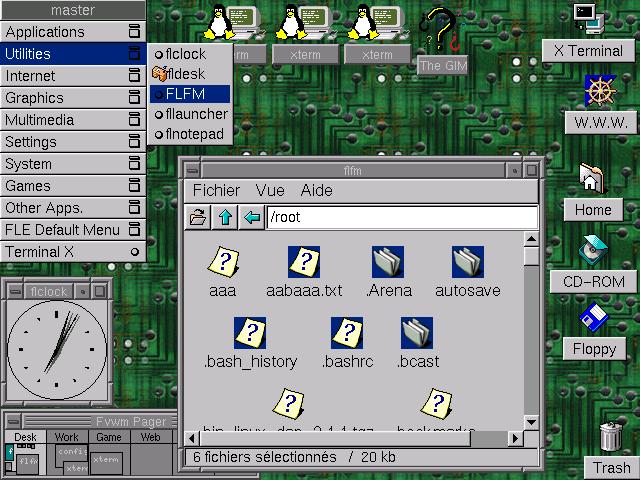Select the aabaaa.txt file icon
Screen dimensions: 640x480
pyautogui.click(x=304, y=262)
